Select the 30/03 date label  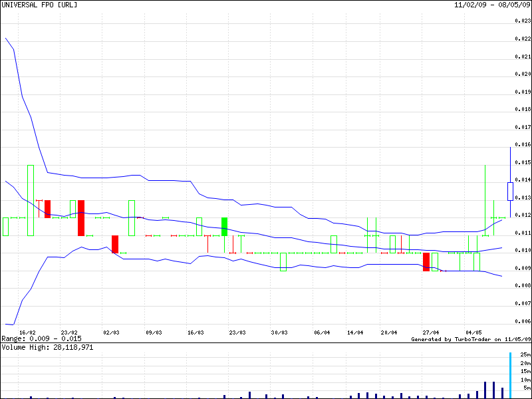tap(279, 332)
